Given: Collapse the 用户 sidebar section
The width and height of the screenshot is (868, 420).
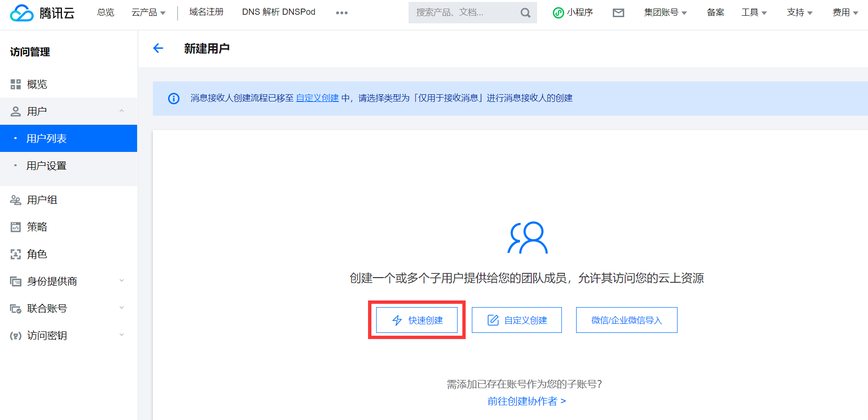Looking at the screenshot, I should click(x=121, y=111).
